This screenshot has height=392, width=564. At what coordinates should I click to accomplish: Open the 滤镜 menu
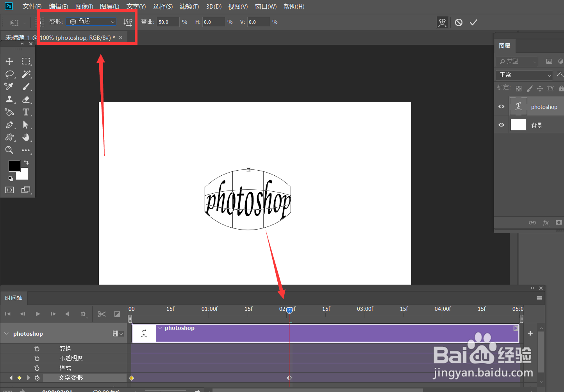click(x=189, y=6)
